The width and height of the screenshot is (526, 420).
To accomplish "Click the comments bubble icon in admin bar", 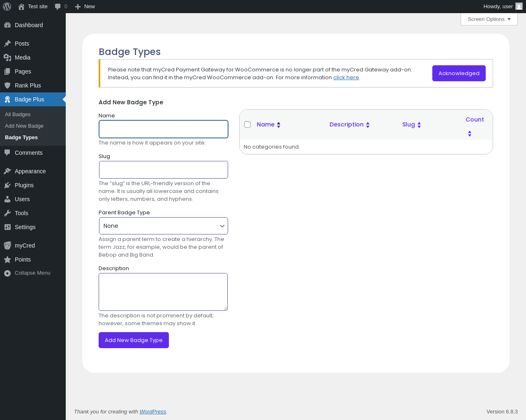I will click(x=58, y=7).
